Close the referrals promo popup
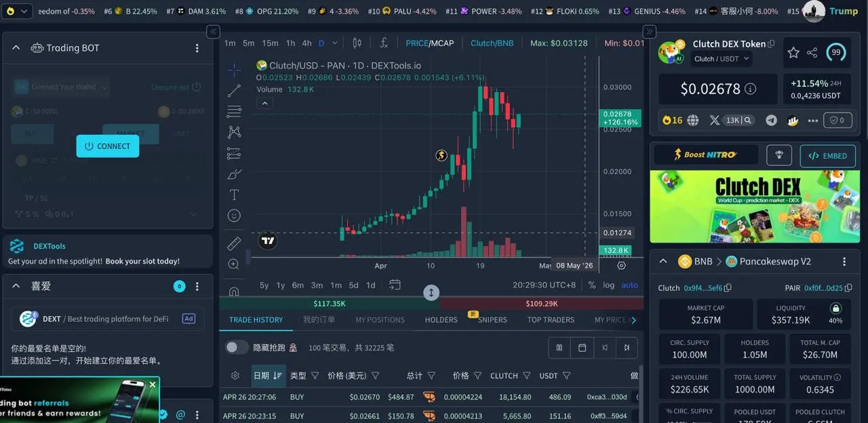The image size is (868, 423). pyautogui.click(x=153, y=384)
